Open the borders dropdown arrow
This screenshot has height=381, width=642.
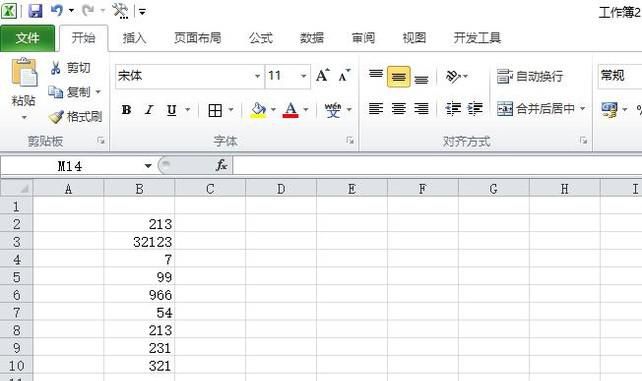coord(231,110)
